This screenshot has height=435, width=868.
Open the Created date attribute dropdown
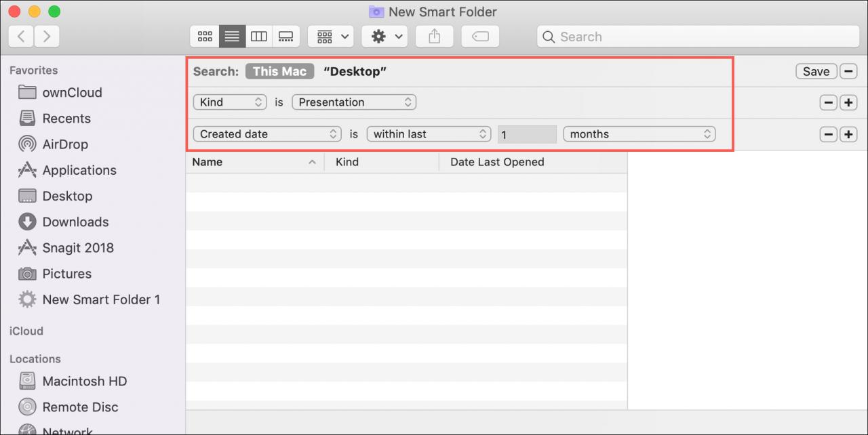(267, 134)
